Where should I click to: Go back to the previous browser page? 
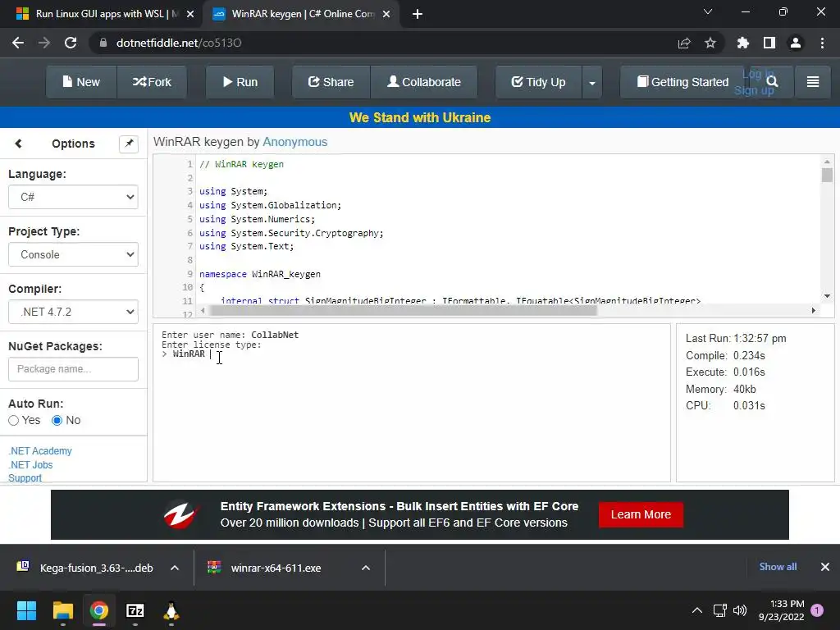pos(18,43)
